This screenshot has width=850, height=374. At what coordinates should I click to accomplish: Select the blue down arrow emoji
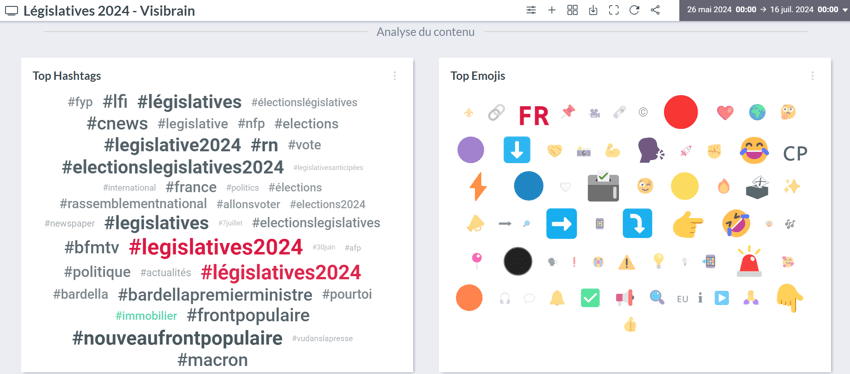pyautogui.click(x=517, y=150)
